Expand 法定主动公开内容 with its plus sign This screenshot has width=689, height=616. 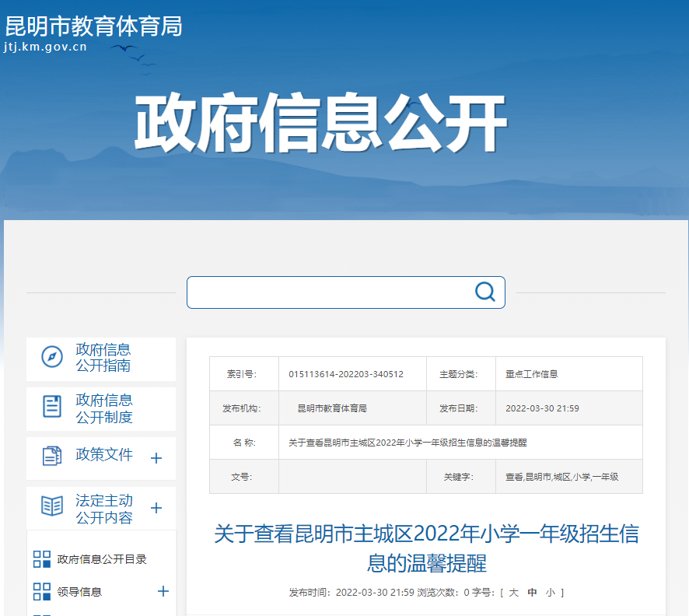tap(156, 508)
